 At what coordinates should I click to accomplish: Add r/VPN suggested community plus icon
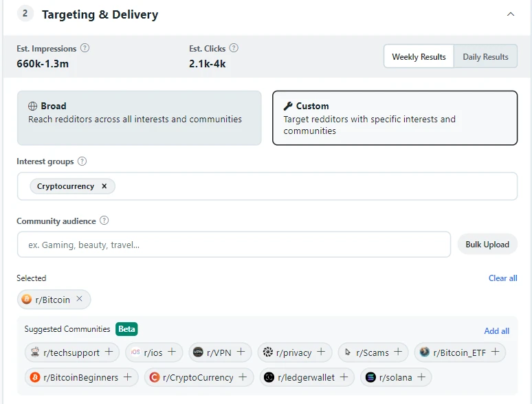(x=241, y=352)
